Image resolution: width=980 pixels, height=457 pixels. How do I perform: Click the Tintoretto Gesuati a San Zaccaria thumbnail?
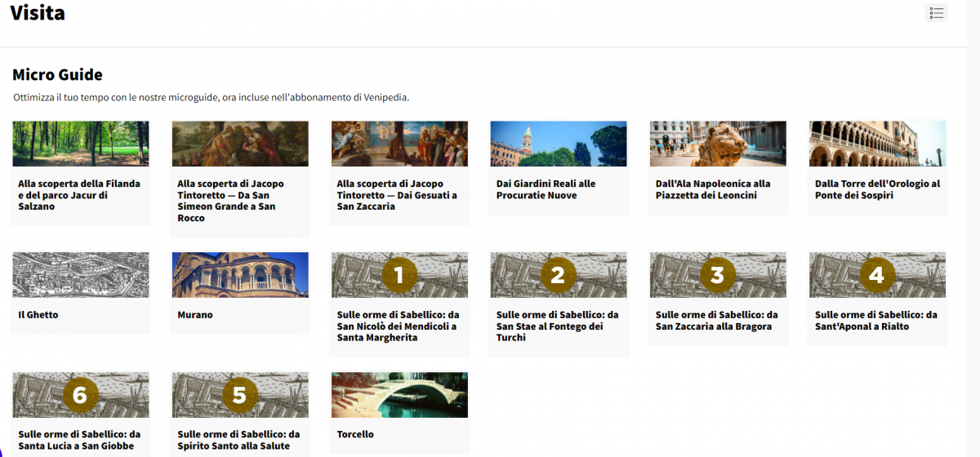pyautogui.click(x=399, y=144)
